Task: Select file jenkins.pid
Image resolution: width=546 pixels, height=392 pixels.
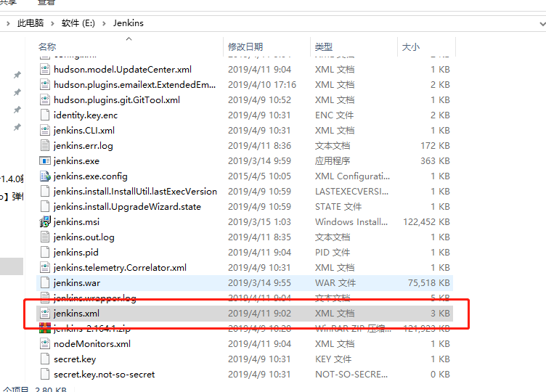Action: (76, 253)
